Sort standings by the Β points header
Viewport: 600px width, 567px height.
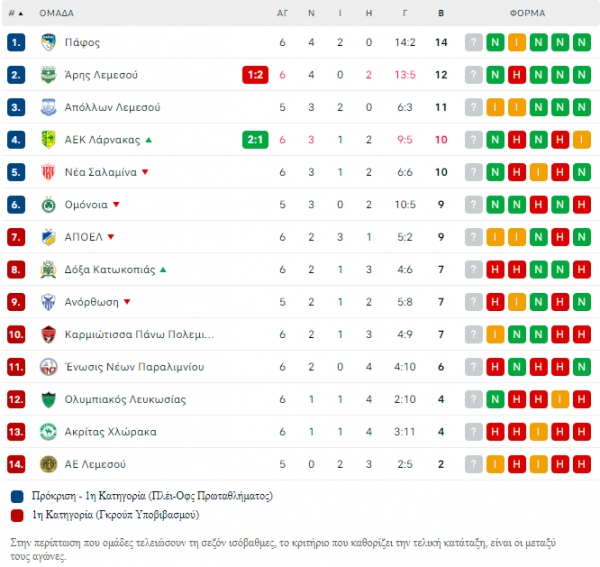(441, 13)
